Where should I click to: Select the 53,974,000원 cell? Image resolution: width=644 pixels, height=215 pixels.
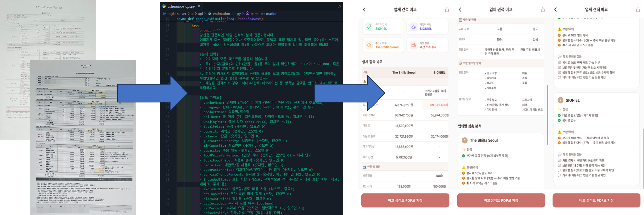[x=439, y=115]
